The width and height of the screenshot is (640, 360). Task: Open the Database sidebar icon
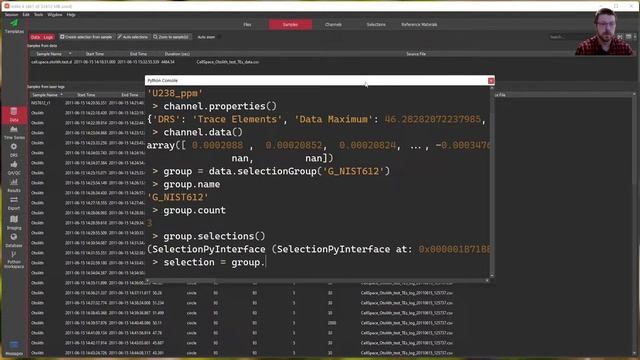pos(14,240)
